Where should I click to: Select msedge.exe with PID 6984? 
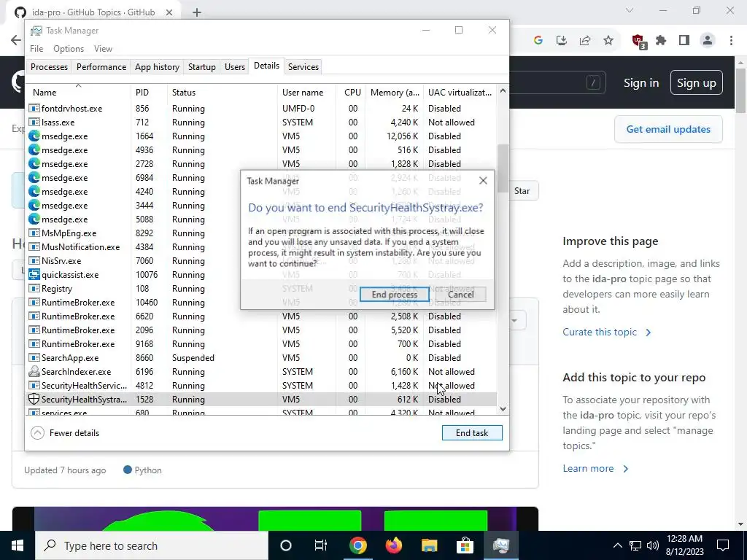coord(133,178)
